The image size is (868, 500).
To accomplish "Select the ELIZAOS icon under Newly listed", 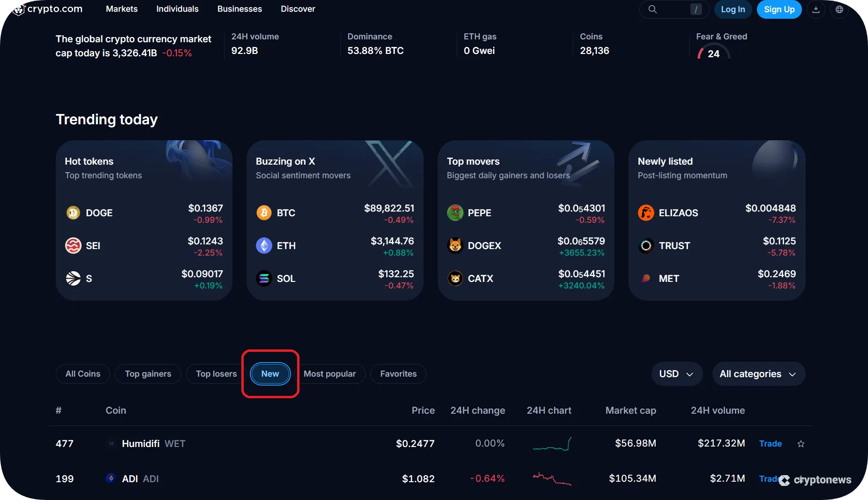I will 646,212.
